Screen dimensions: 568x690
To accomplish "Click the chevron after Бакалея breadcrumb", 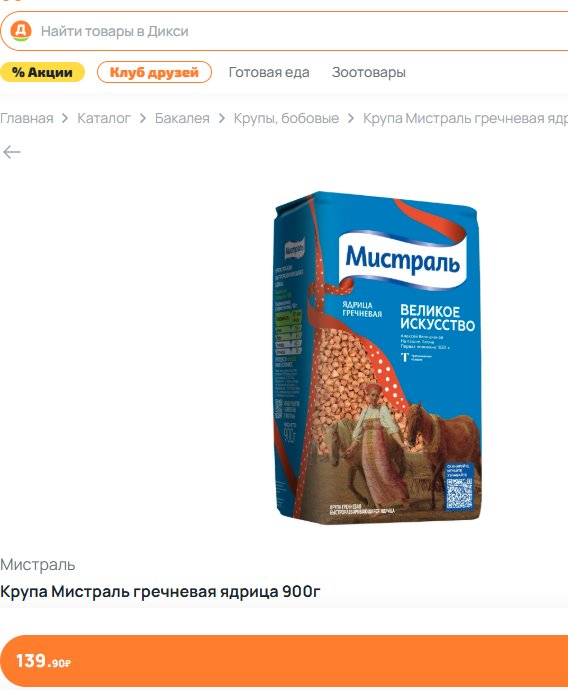I will pos(221,118).
